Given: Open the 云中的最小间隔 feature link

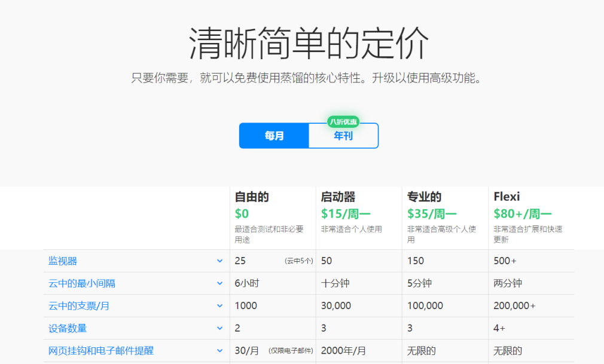Looking at the screenshot, I should pyautogui.click(x=82, y=283).
